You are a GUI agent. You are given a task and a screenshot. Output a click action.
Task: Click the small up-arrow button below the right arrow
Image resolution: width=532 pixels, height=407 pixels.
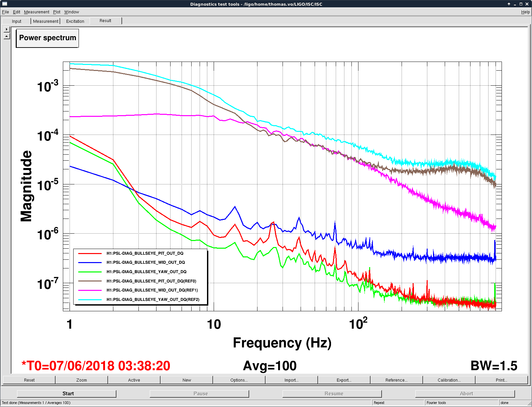7,36
